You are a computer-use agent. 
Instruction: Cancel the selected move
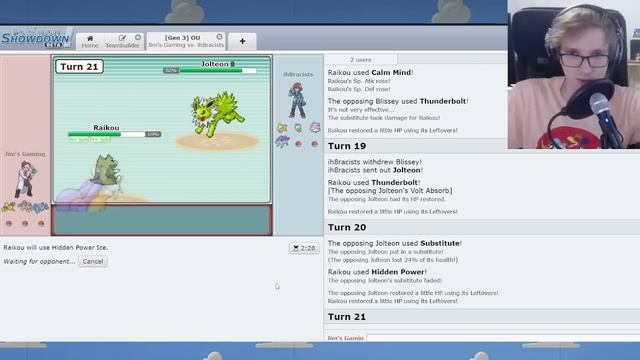(93, 261)
